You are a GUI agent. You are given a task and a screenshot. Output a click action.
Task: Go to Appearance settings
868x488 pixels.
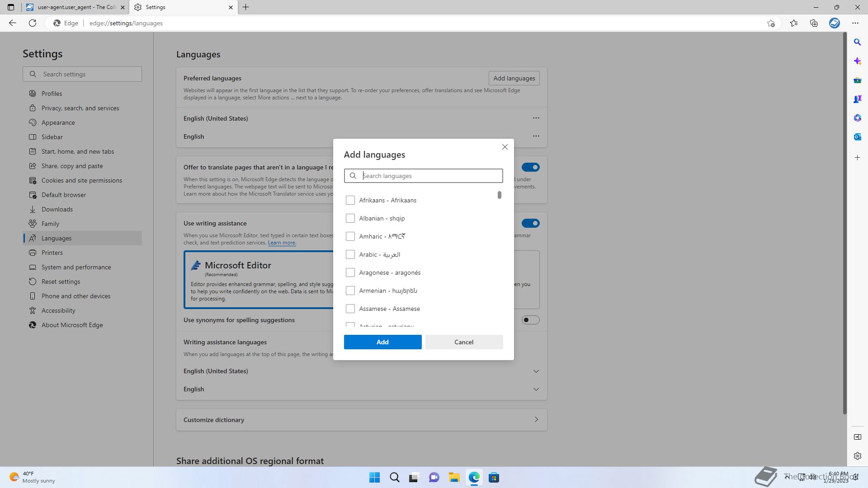point(82,122)
